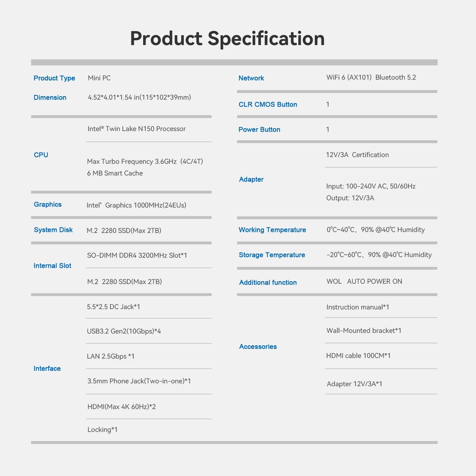Click the Adapter label
Screen dimensions: 476x476
tap(251, 179)
